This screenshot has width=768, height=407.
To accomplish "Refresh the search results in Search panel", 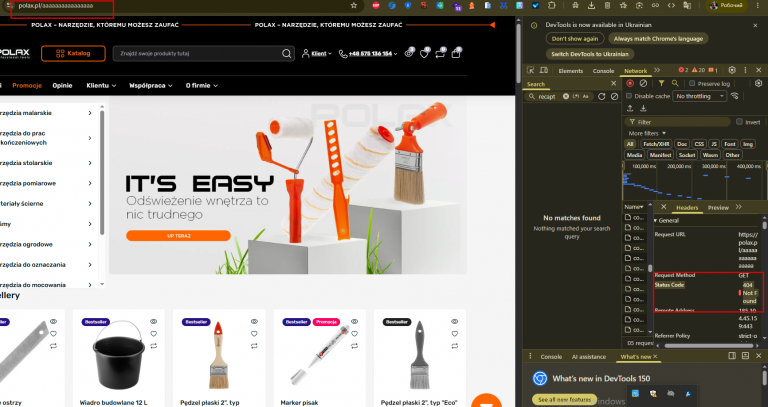I will [x=601, y=96].
